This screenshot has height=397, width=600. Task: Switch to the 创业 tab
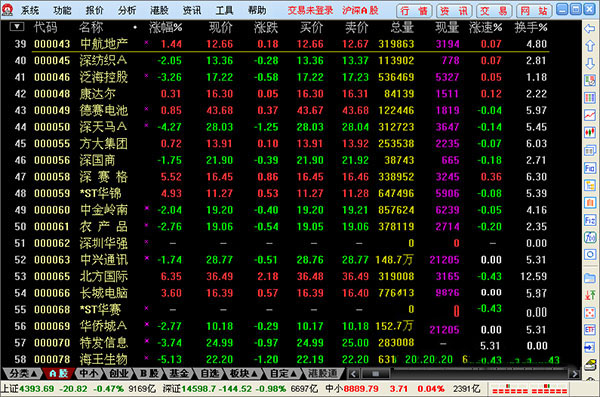pos(118,374)
